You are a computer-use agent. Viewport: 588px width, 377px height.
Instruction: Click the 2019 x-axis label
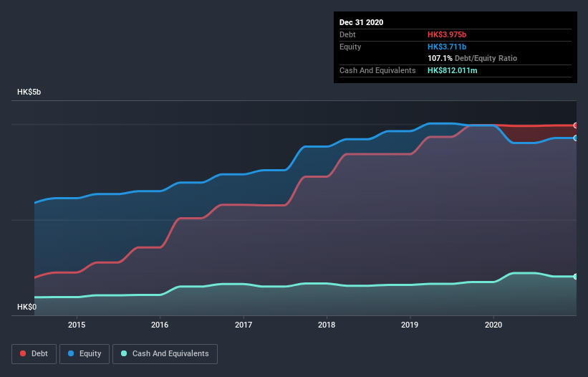[410, 325]
